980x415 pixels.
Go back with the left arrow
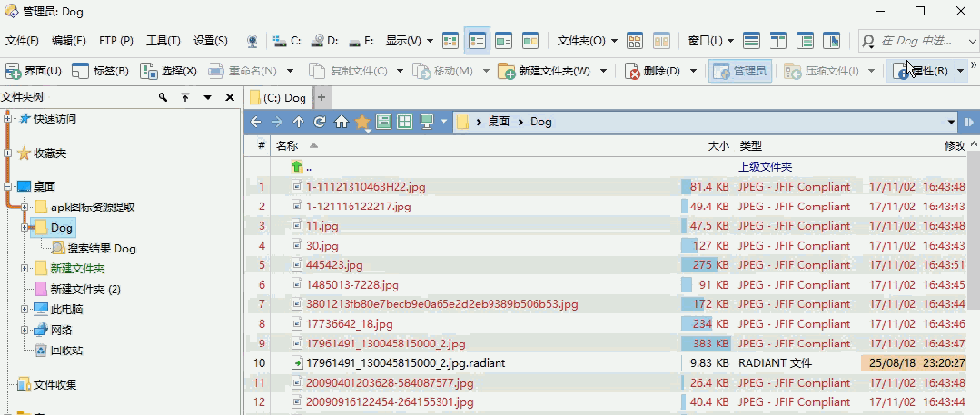pyautogui.click(x=255, y=122)
